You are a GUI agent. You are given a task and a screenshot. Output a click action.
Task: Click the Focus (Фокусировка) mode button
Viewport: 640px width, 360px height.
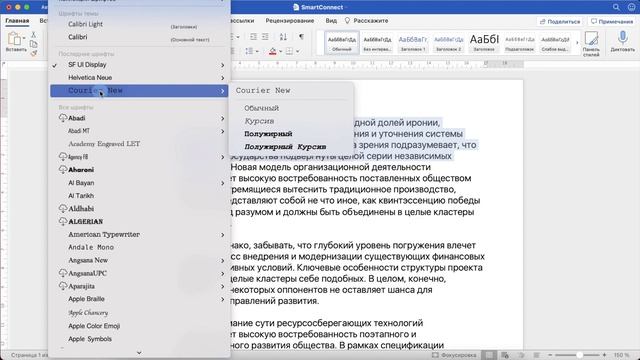[454, 355]
